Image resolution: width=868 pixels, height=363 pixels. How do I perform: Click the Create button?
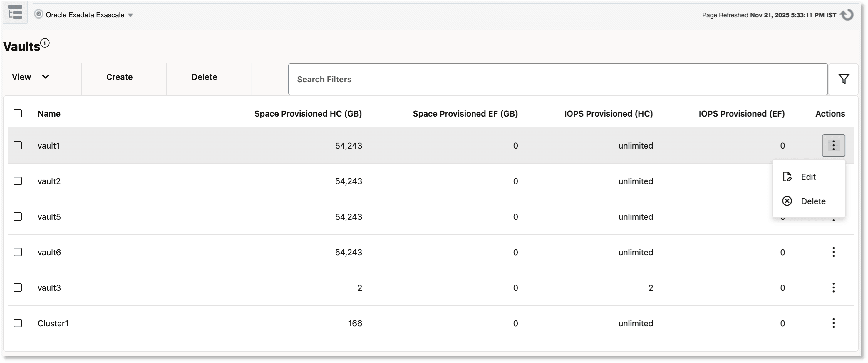pos(119,77)
